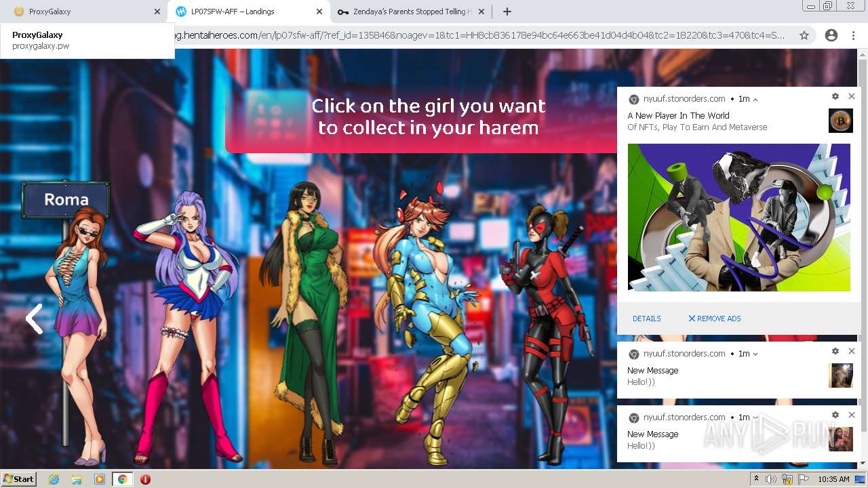Open settings gear of second New Message notification
The height and width of the screenshot is (488, 868).
835,415
